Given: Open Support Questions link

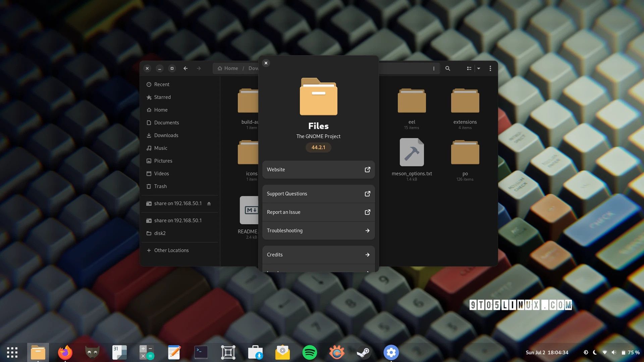Looking at the screenshot, I should (318, 194).
